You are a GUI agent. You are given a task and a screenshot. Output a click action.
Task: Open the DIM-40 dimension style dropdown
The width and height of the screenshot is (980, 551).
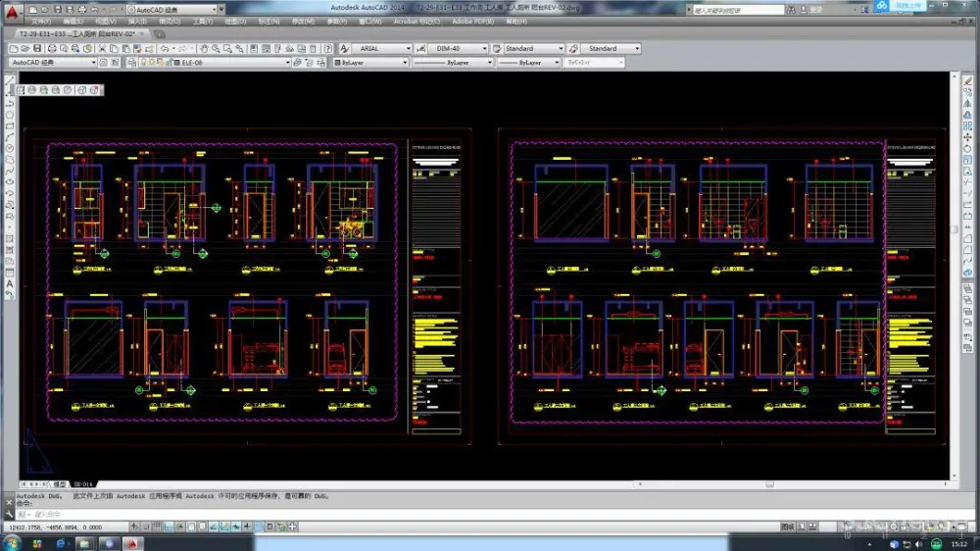point(484,48)
